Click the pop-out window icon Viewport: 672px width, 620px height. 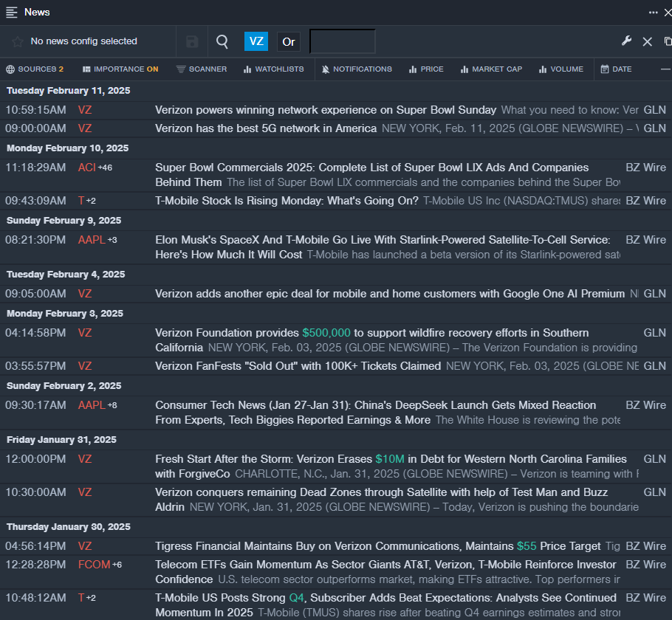[668, 41]
